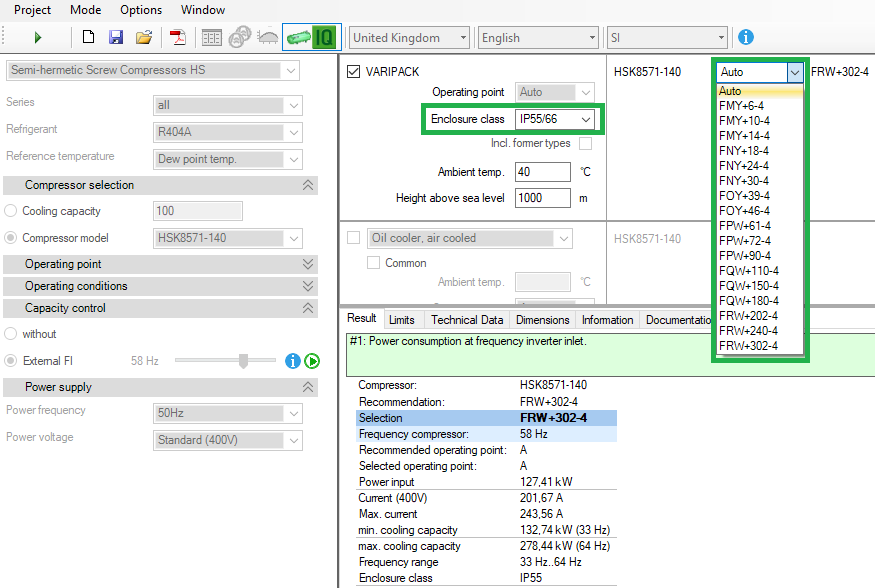Click the green play button beside External FI
The image size is (875, 588).
pos(312,361)
